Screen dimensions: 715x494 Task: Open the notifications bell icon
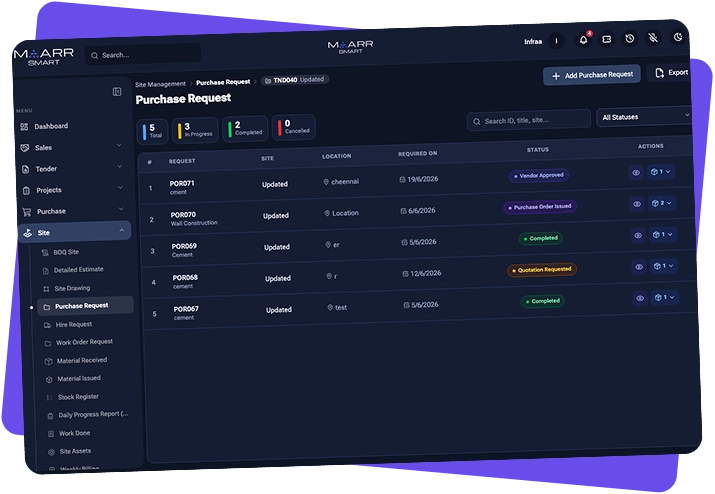coord(583,40)
